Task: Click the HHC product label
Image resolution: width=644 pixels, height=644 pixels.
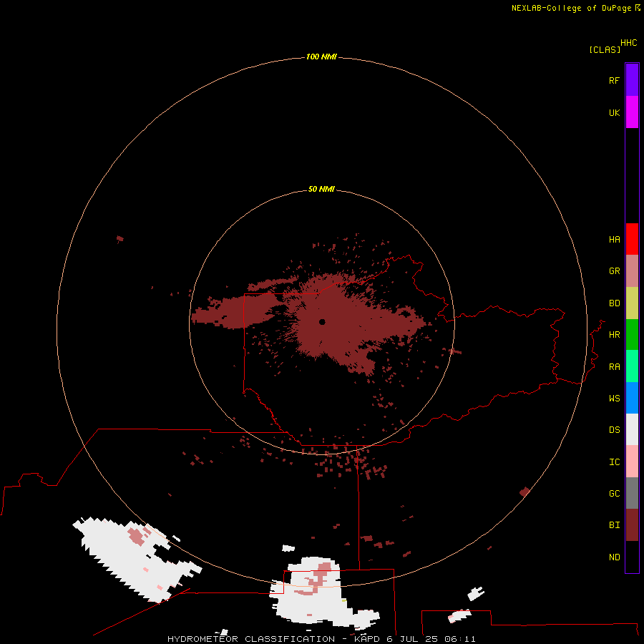Action: click(628, 43)
